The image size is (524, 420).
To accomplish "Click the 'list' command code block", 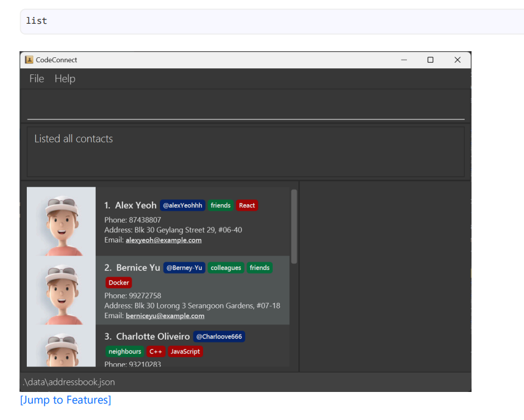I will tap(271, 21).
